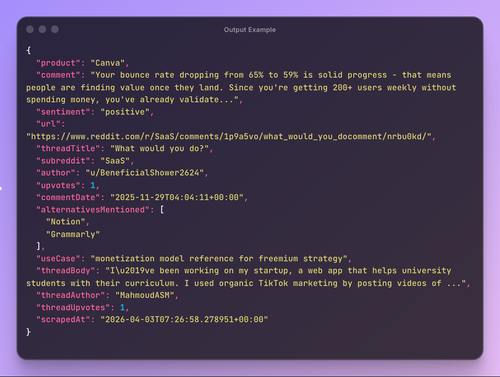
Task: Click the "product" key
Action: (x=58, y=63)
